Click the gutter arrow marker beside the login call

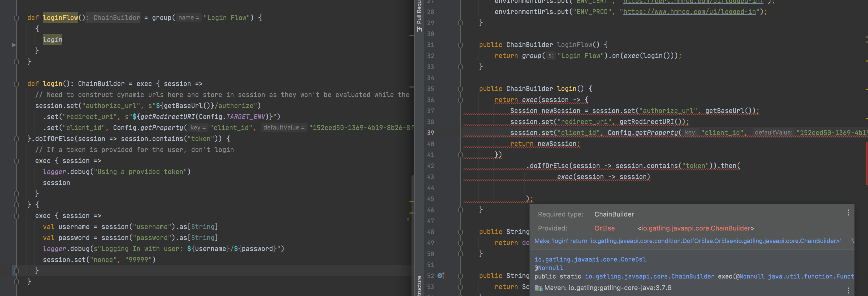tap(14, 44)
